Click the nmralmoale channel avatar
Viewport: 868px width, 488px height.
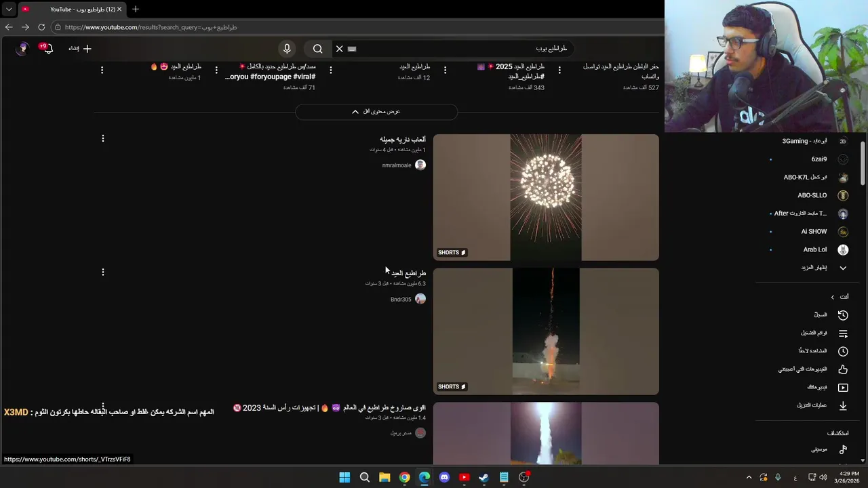pos(420,165)
